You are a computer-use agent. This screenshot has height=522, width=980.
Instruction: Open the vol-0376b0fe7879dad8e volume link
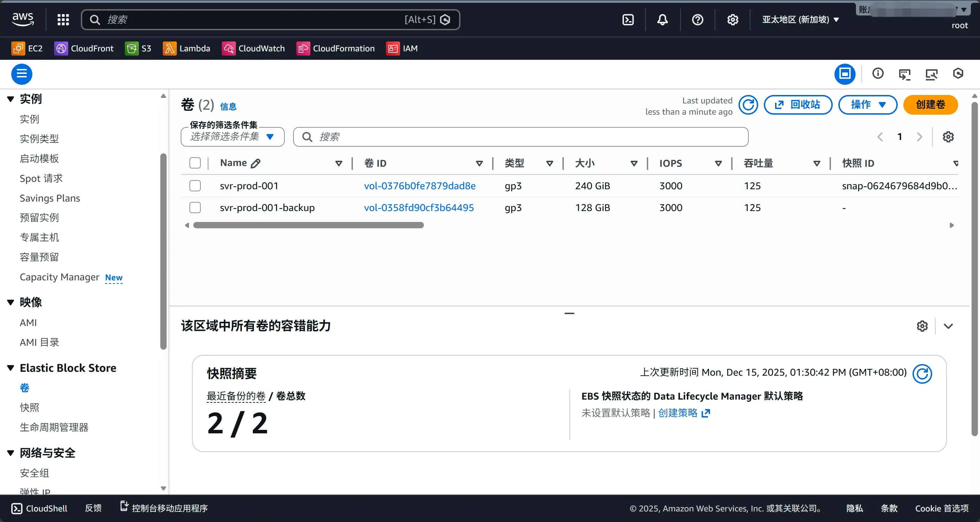tap(420, 186)
